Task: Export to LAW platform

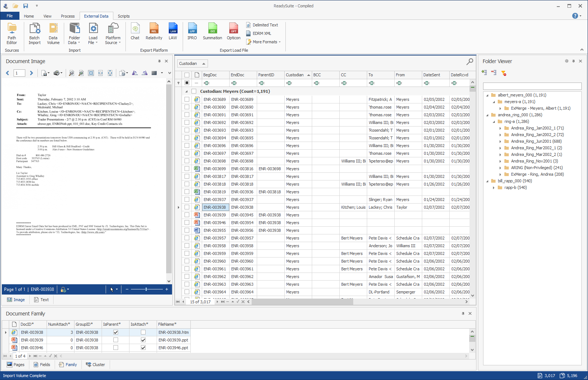Action: click(173, 32)
